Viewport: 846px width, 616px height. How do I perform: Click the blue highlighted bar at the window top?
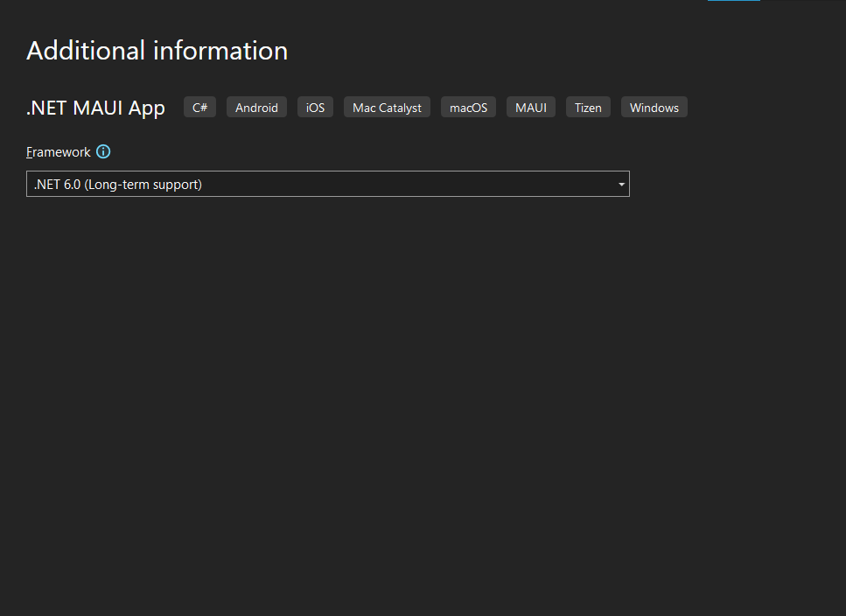coord(733,1)
